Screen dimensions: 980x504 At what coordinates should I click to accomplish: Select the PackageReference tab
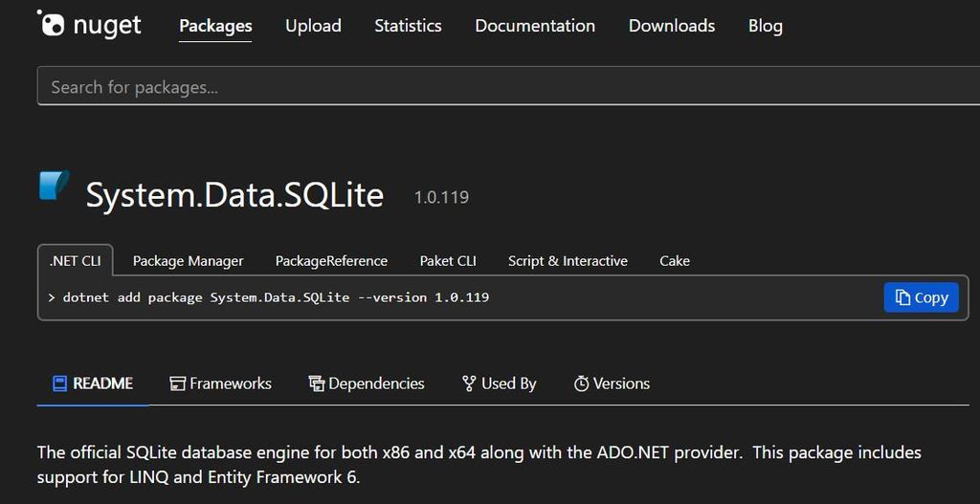331,261
